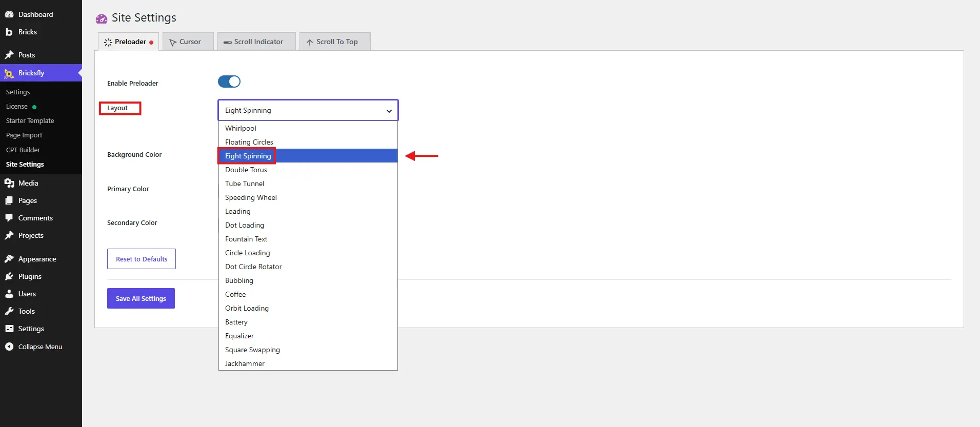Click the Reset to Defaults button
Image resolution: width=980 pixels, height=427 pixels.
(x=142, y=259)
